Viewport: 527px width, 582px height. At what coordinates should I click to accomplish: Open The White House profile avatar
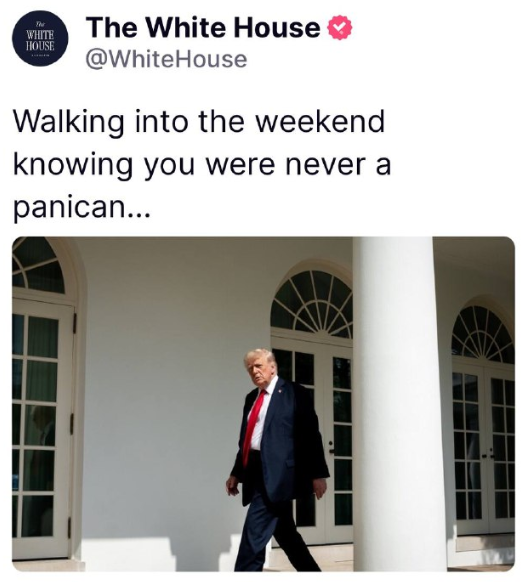pos(40,38)
